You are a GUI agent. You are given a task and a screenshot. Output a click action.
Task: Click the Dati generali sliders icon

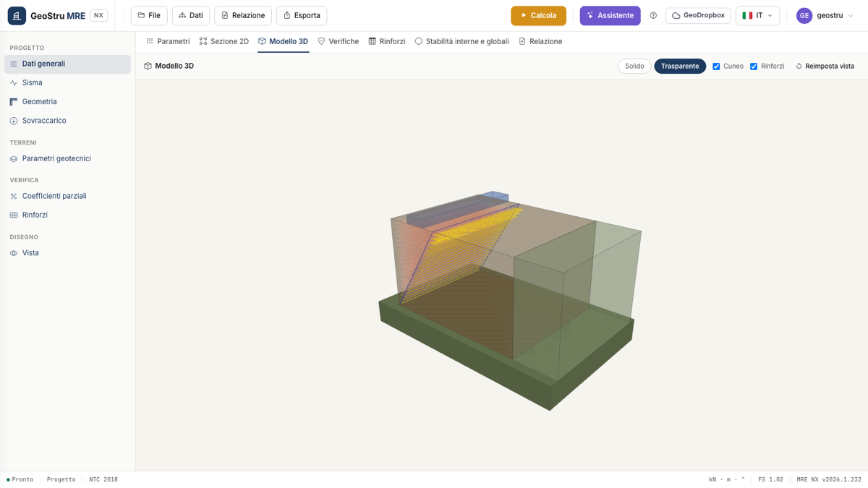(x=14, y=64)
